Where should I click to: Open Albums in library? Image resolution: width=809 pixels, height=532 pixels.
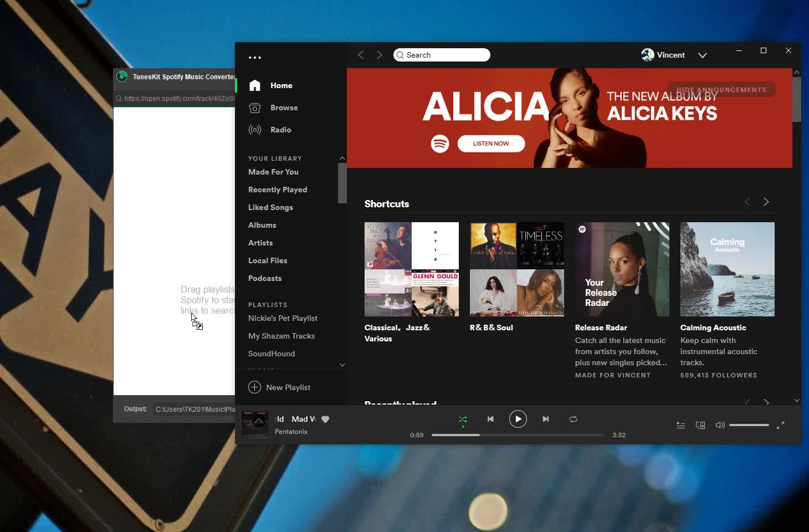tap(262, 225)
